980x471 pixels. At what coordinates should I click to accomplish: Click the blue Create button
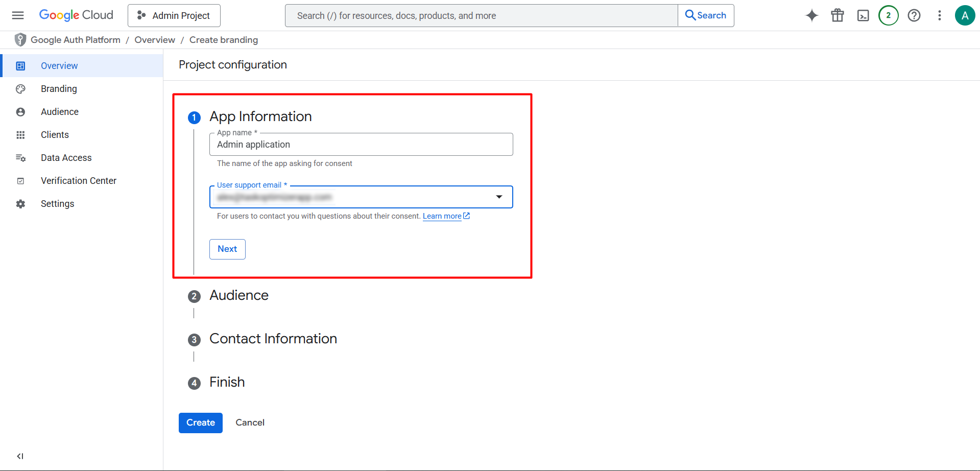tap(201, 423)
